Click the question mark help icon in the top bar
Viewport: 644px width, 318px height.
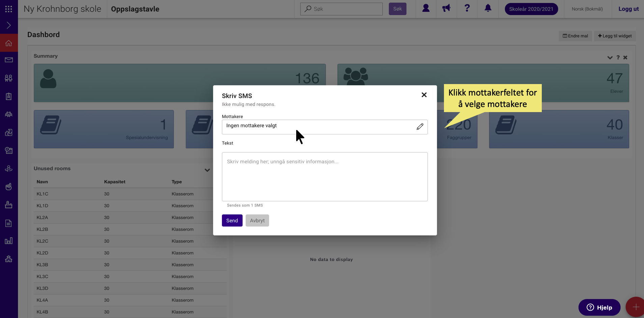pos(467,8)
